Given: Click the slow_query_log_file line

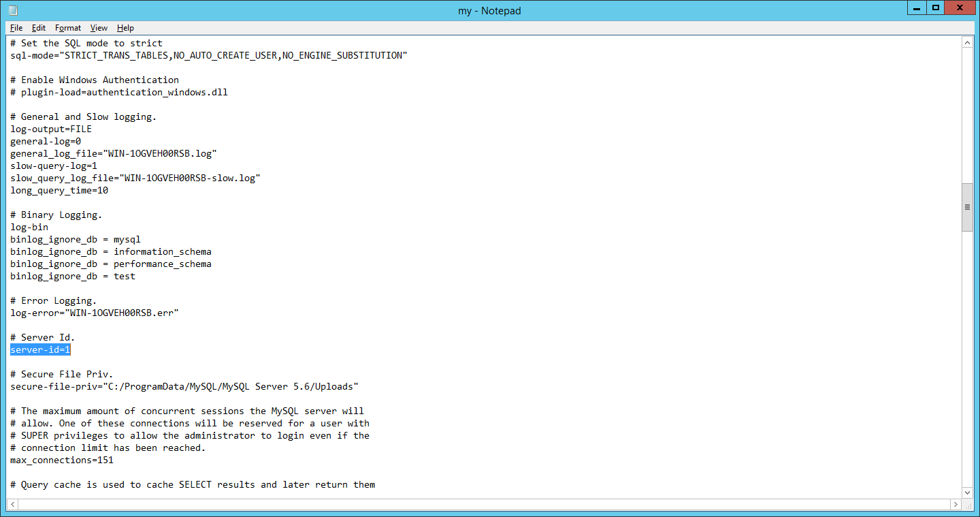Looking at the screenshot, I should [x=135, y=178].
